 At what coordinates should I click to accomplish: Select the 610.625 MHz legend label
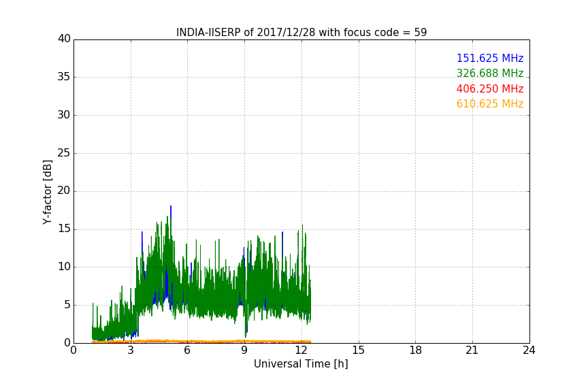pos(490,103)
